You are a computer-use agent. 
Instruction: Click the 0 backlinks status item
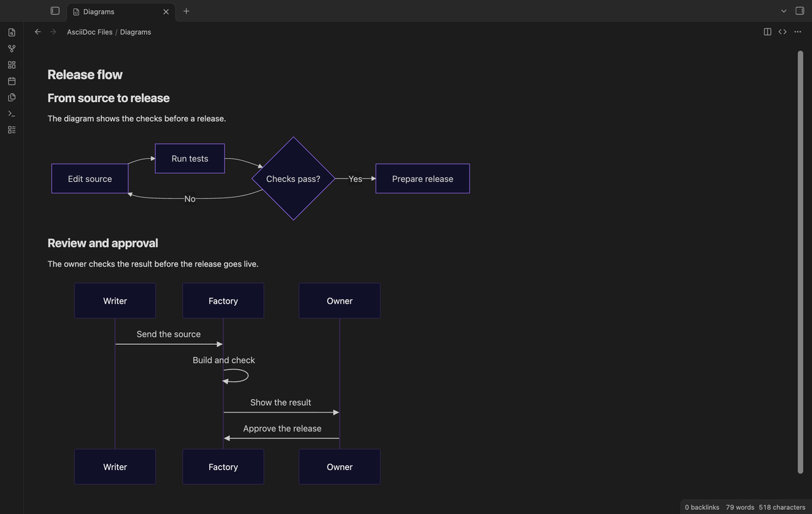702,507
